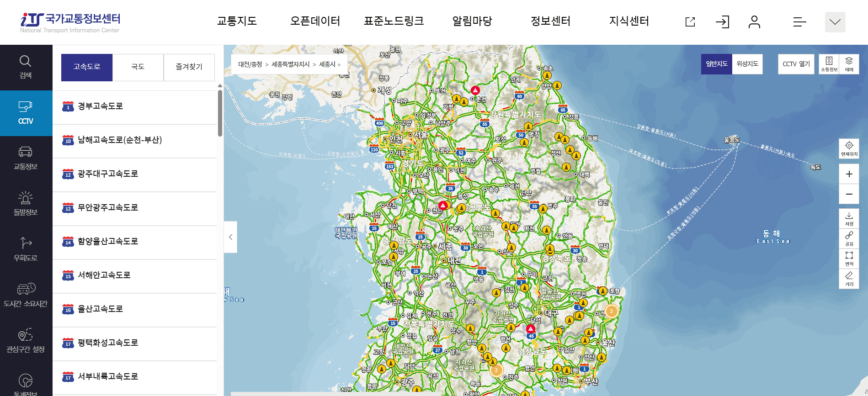Select 광주대구고속도로 in road list
Screen dimensions: 868x396
click(135, 174)
